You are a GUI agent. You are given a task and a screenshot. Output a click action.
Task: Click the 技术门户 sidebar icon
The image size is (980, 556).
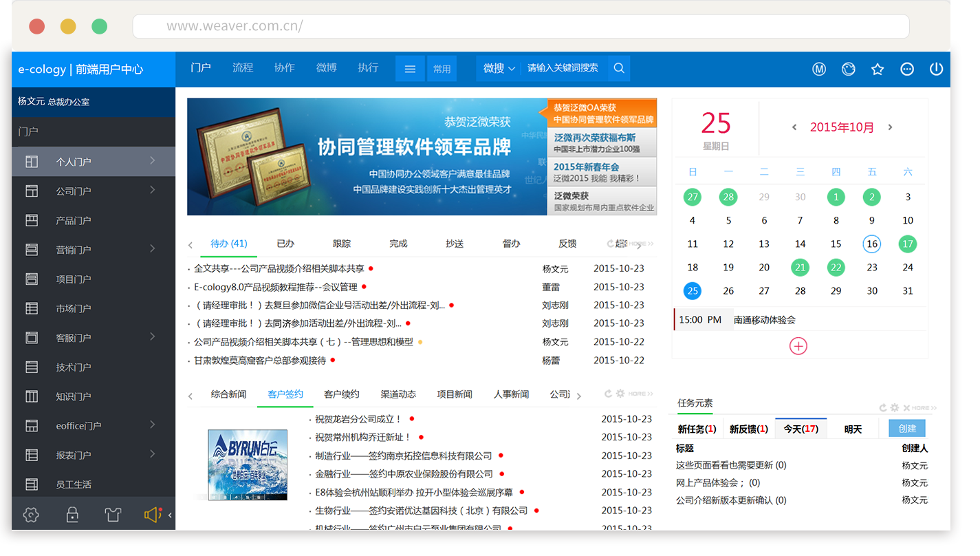pyautogui.click(x=32, y=367)
